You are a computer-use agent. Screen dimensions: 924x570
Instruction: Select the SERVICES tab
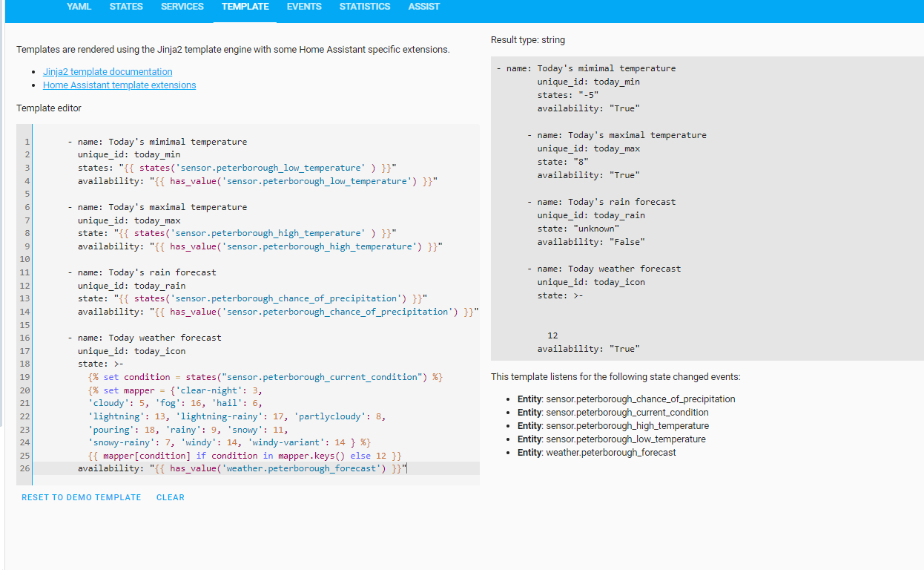(x=182, y=7)
